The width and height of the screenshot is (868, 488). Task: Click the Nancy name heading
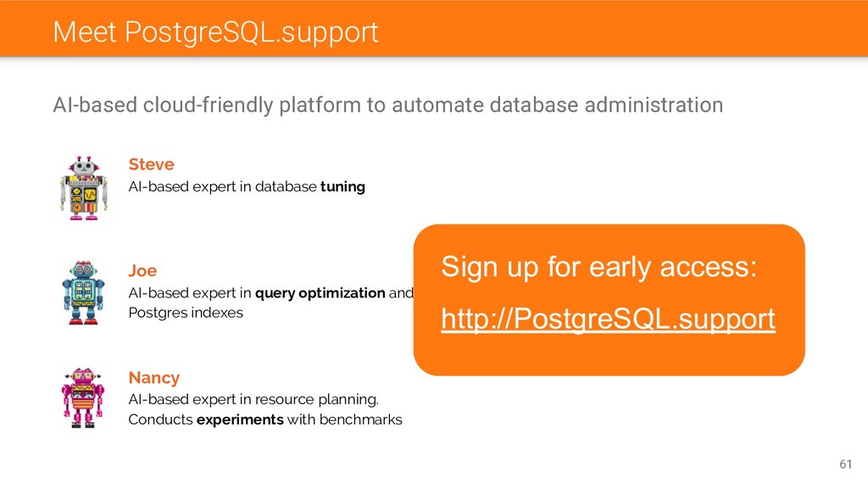[x=154, y=377]
